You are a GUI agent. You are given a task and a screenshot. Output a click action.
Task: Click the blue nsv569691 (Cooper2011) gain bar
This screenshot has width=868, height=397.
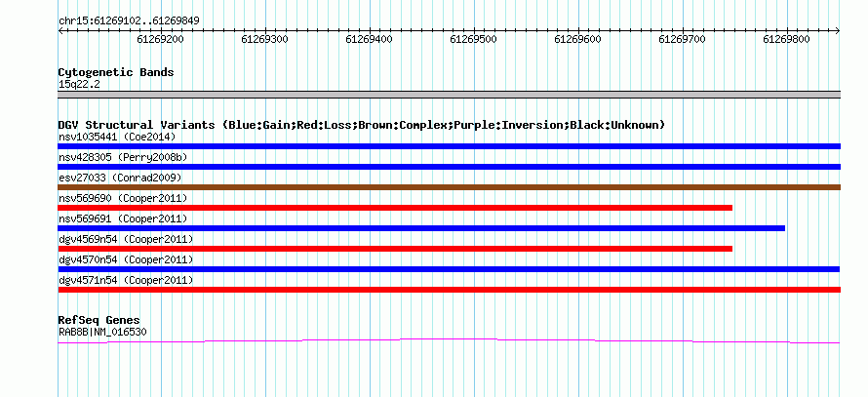(x=421, y=228)
